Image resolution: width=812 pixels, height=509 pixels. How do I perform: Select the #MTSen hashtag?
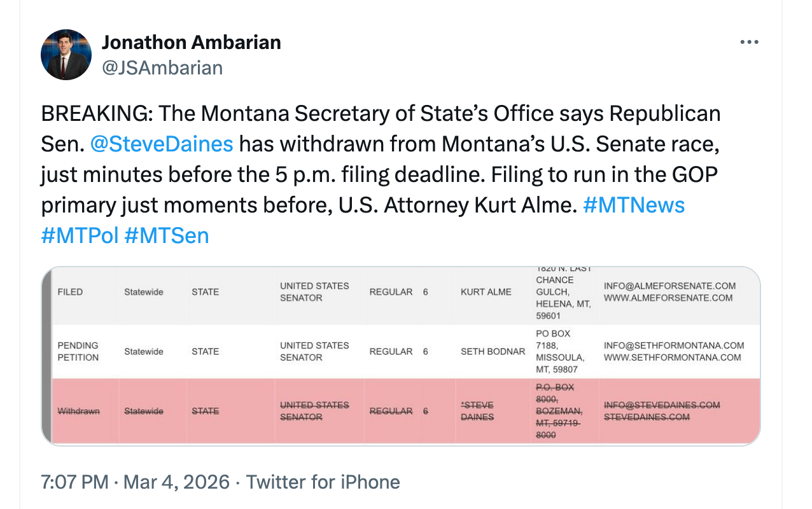tap(167, 235)
